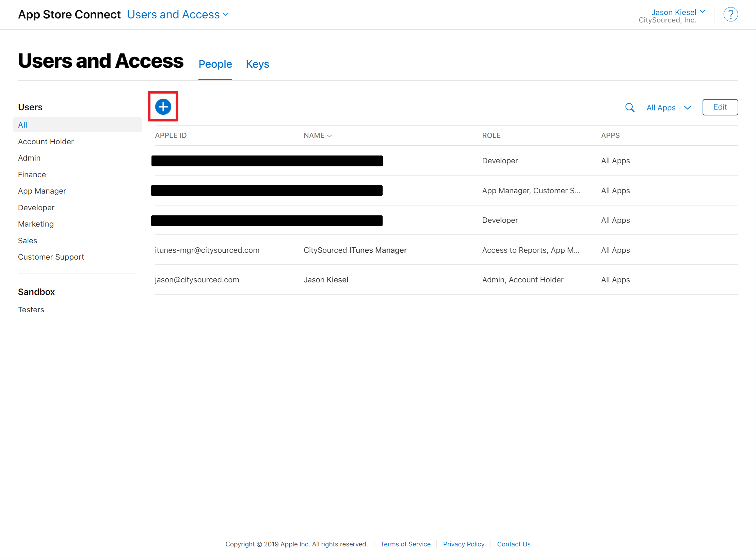
Task: Filter users by Finance role
Action: tap(32, 175)
